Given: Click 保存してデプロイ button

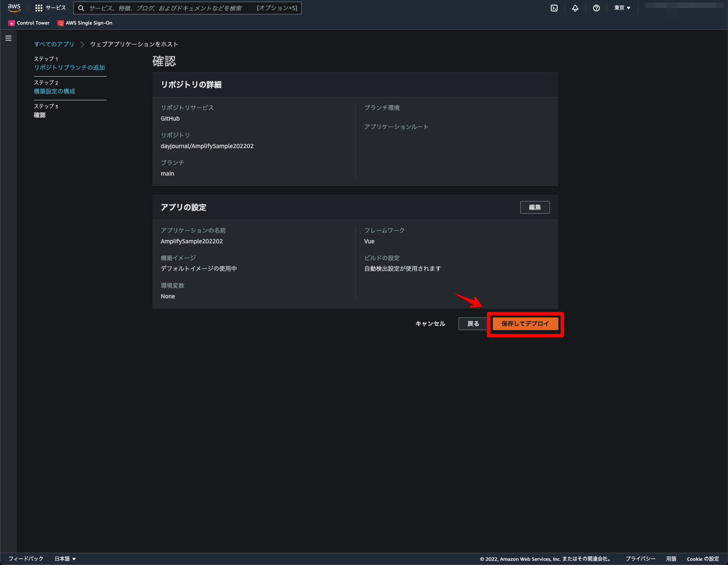Looking at the screenshot, I should coord(525,324).
